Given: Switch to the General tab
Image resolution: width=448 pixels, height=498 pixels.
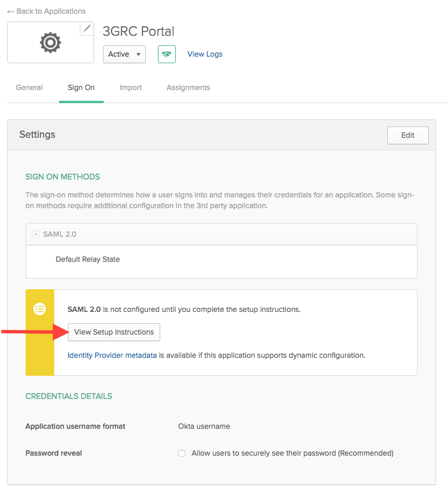Looking at the screenshot, I should [x=29, y=88].
